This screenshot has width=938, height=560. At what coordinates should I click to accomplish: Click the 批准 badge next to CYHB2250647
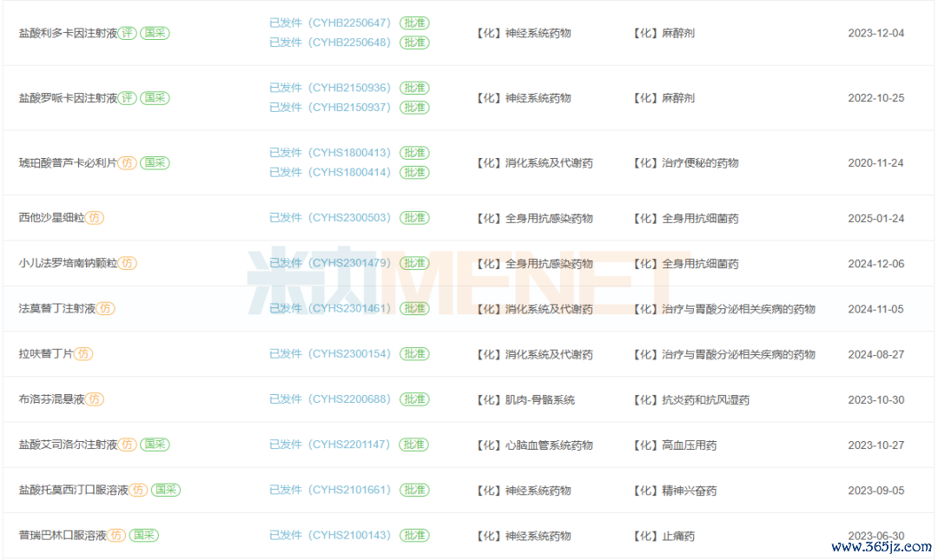coord(414,23)
